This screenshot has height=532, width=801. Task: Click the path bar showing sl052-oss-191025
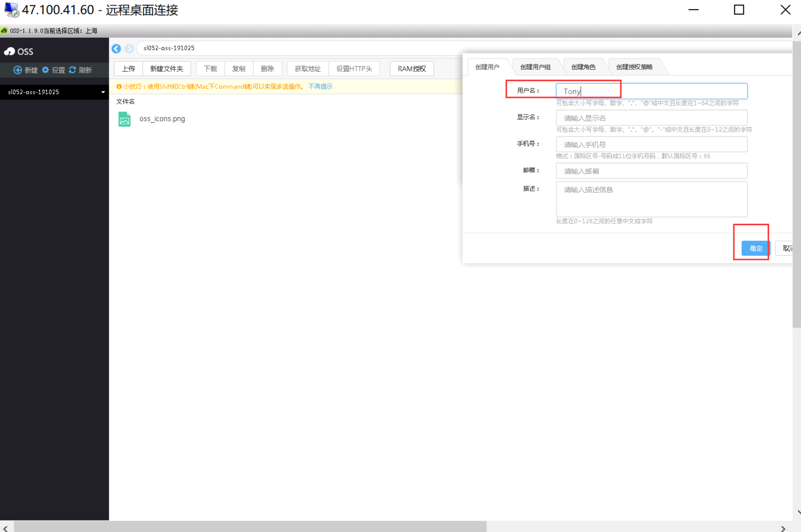(x=464, y=48)
